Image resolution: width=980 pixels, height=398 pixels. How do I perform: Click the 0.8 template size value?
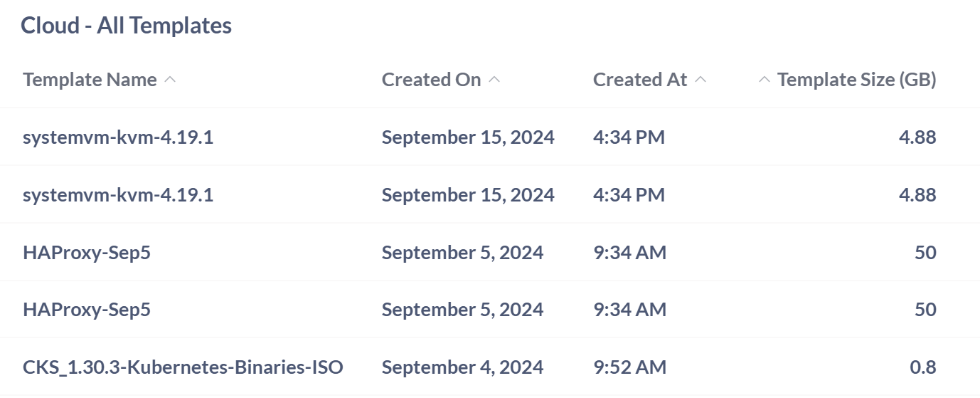(923, 367)
